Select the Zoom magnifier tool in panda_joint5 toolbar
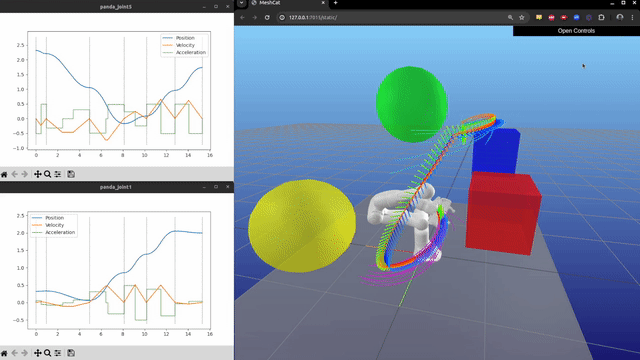Image resolution: width=640 pixels, height=360 pixels. [47, 174]
